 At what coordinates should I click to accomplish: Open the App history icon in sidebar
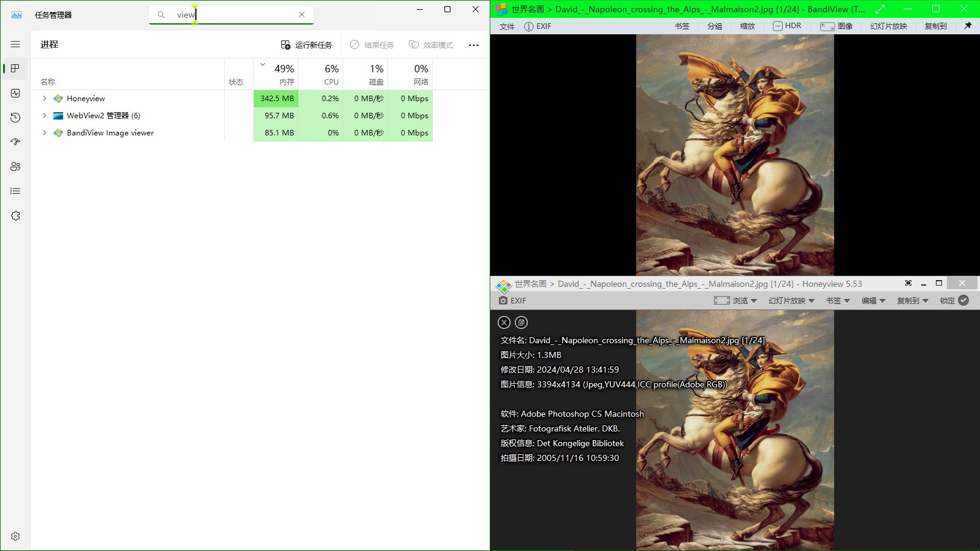[15, 118]
